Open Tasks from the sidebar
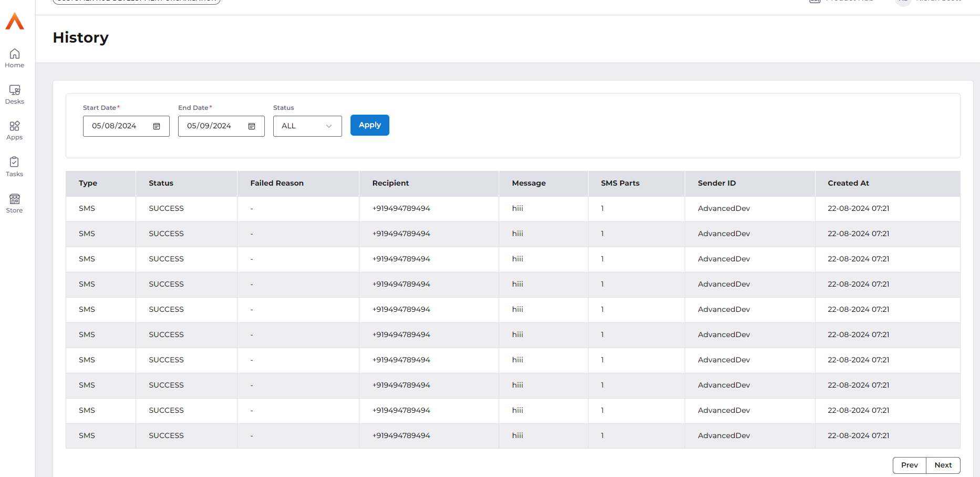 (15, 167)
